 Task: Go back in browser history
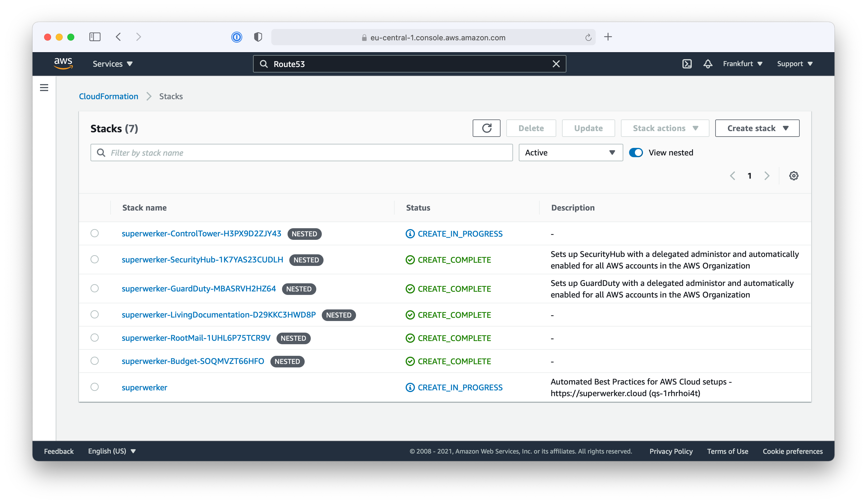pyautogui.click(x=118, y=37)
